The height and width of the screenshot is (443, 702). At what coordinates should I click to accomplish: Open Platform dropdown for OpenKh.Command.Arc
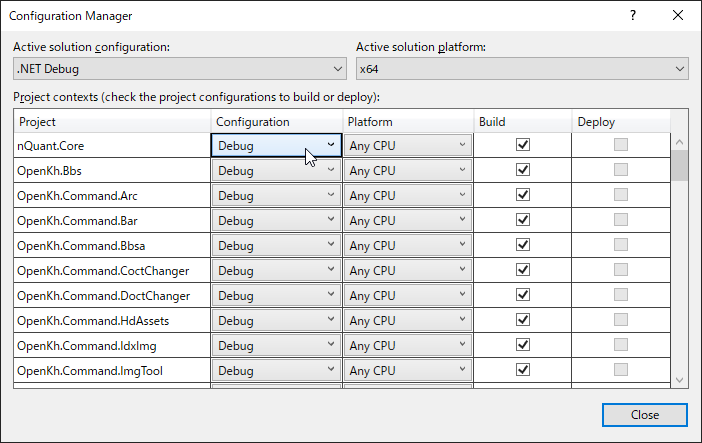pyautogui.click(x=408, y=195)
